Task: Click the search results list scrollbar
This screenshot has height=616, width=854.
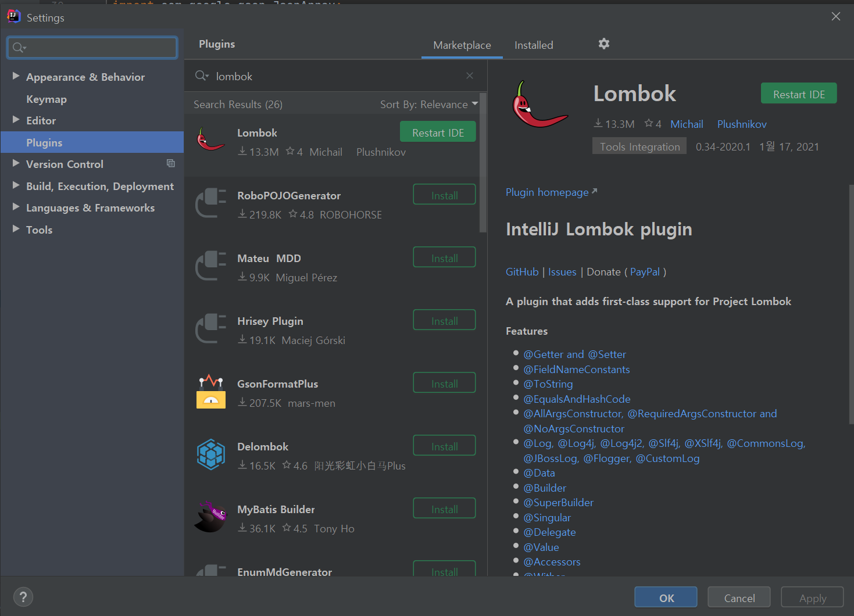Action: 483,163
